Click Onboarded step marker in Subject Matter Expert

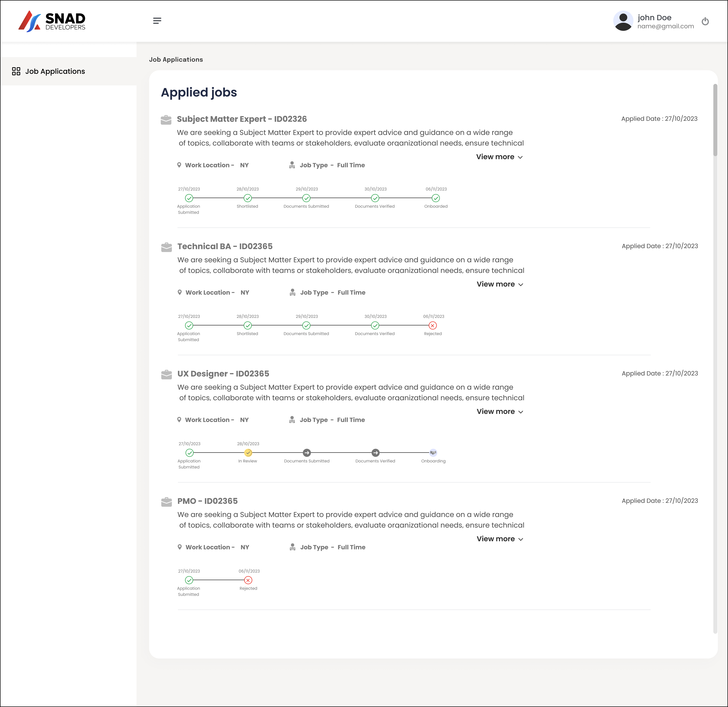(436, 198)
